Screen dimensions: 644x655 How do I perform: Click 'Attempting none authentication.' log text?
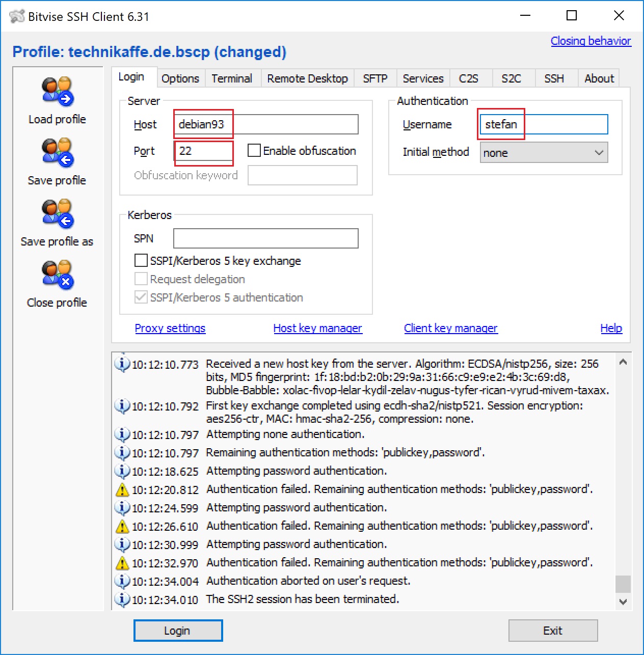click(285, 434)
